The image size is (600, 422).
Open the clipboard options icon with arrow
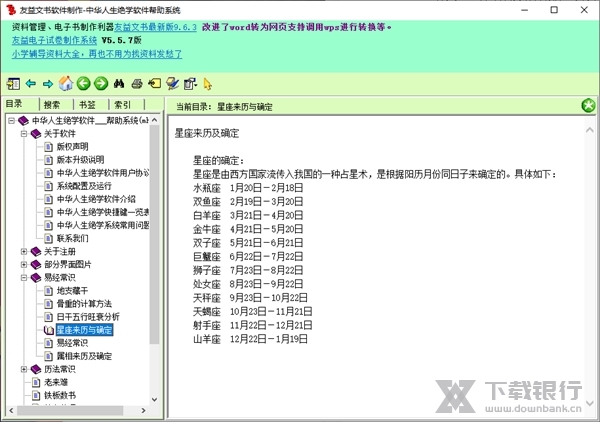click(190, 83)
